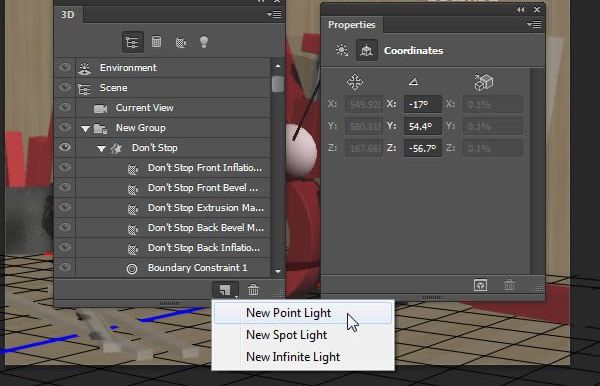Collapse the Don't Stop mesh tree
Screen dimensions: 600x386
(x=101, y=149)
